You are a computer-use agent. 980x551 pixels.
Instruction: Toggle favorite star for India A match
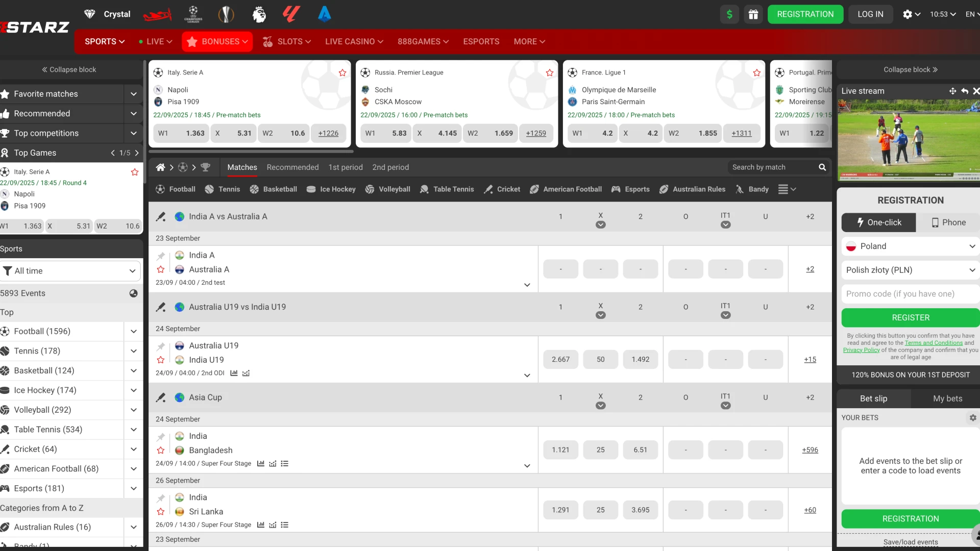pos(161,269)
